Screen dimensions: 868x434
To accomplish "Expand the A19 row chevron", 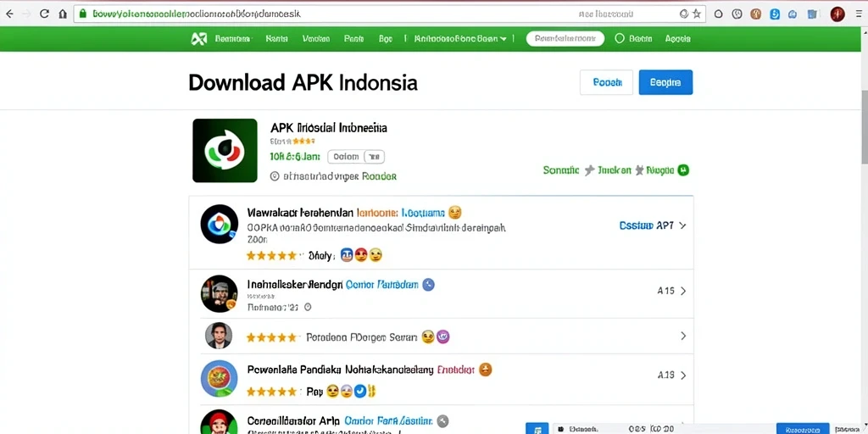I will (683, 376).
